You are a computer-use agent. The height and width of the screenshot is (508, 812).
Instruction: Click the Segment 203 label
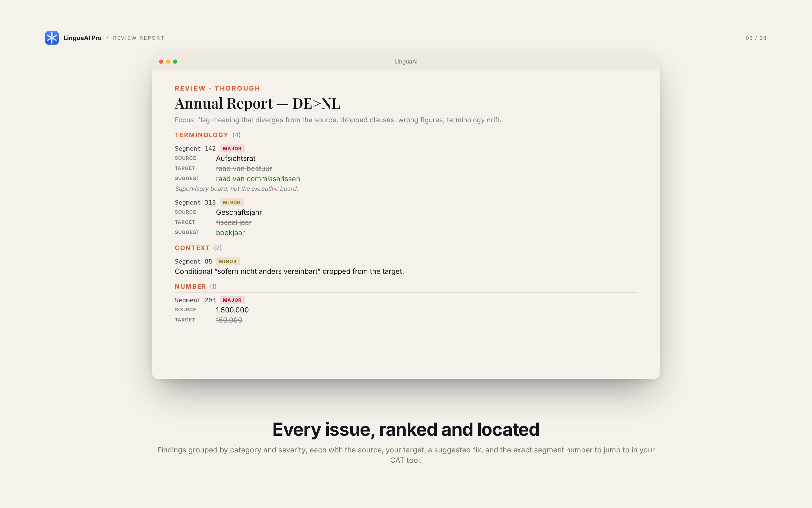(x=195, y=300)
